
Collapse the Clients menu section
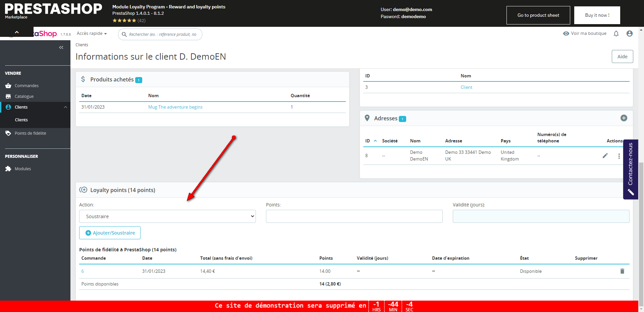(x=65, y=107)
